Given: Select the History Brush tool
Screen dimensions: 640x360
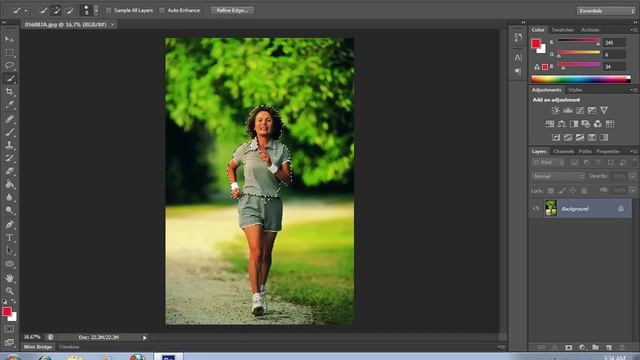Looking at the screenshot, I should click(9, 158).
